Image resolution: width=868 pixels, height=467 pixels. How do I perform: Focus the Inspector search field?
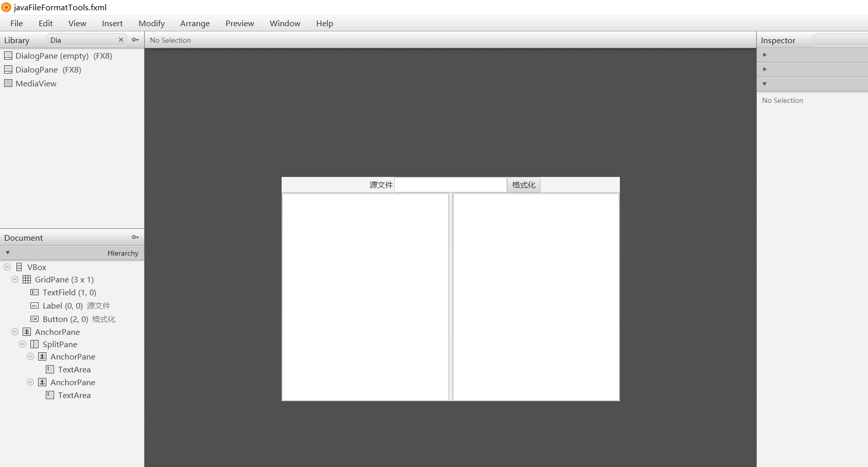tap(840, 40)
